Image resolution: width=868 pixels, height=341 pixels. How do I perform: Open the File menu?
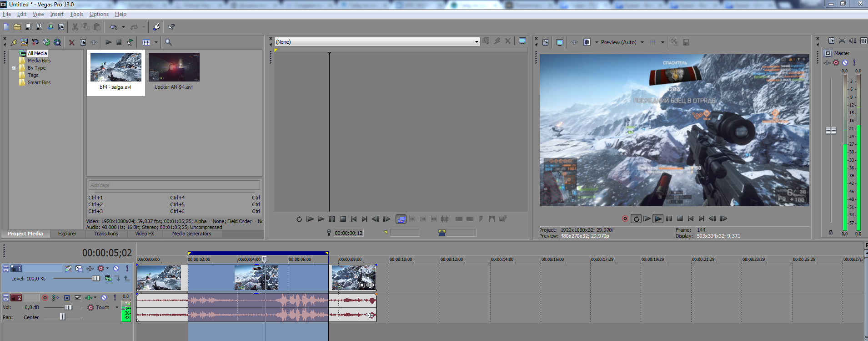(7, 14)
